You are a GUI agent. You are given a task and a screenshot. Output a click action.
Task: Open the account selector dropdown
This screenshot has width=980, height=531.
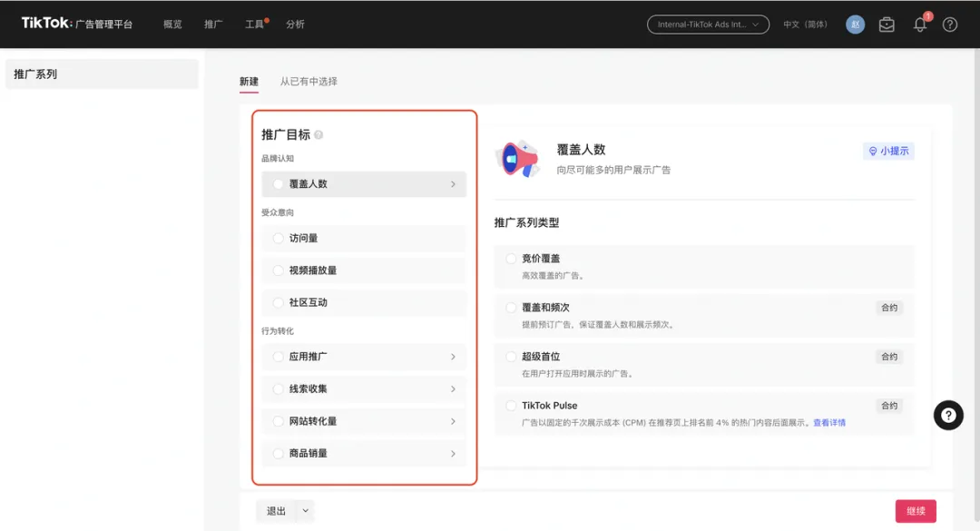708,25
